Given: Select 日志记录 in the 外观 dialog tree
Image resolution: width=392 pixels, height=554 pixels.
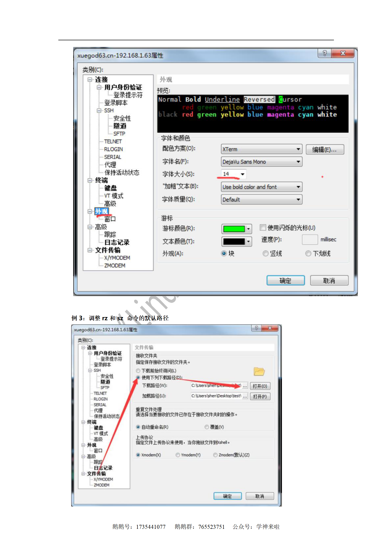Looking at the screenshot, I should (117, 242).
